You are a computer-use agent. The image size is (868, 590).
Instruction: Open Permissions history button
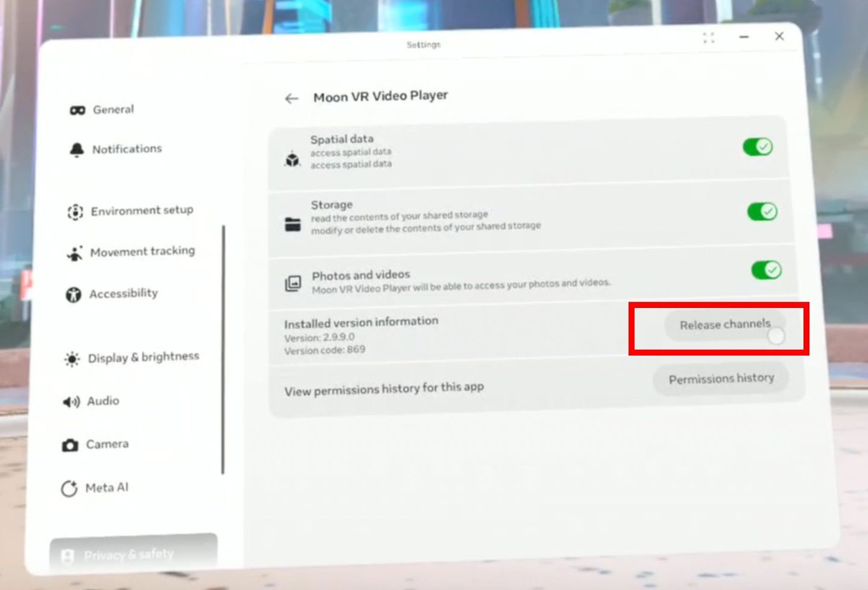[721, 379]
